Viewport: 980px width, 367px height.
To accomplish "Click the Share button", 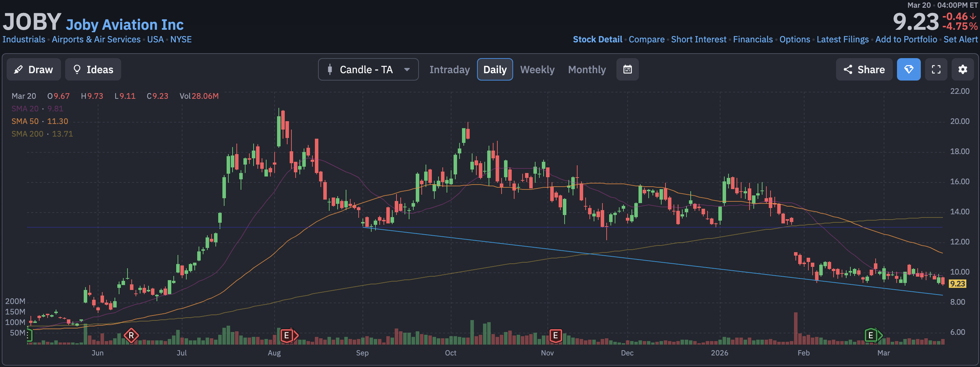I will [864, 69].
